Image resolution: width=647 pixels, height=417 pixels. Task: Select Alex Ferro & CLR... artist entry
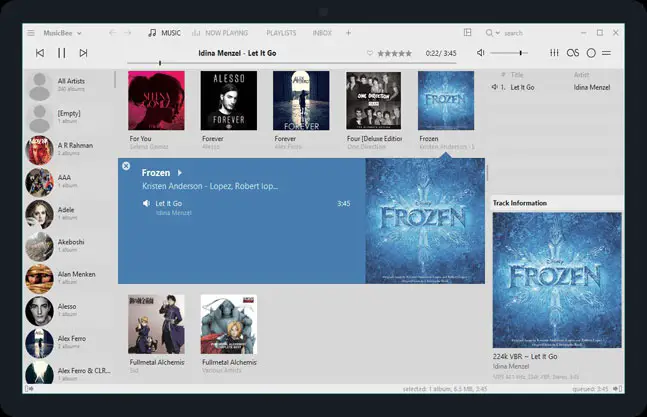(69, 372)
